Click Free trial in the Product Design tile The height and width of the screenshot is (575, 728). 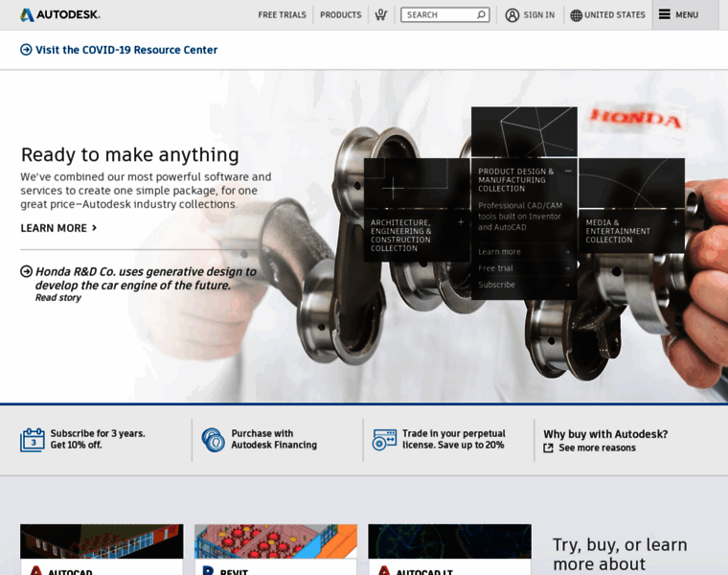coord(495,268)
